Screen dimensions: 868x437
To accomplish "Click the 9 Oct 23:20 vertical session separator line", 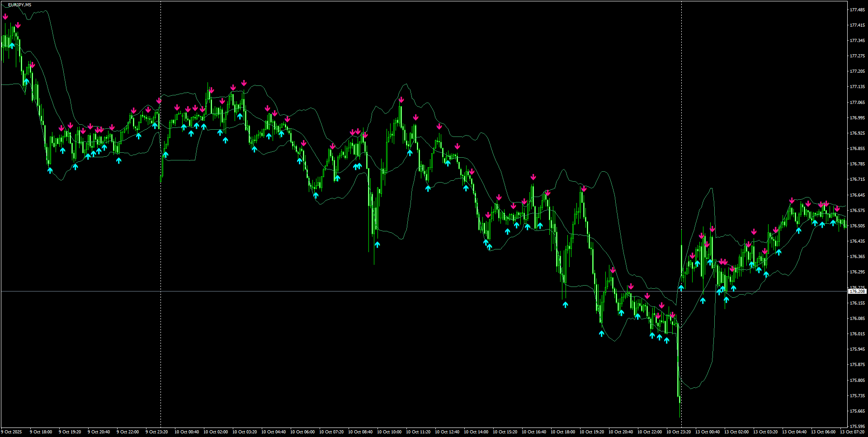I will click(160, 226).
